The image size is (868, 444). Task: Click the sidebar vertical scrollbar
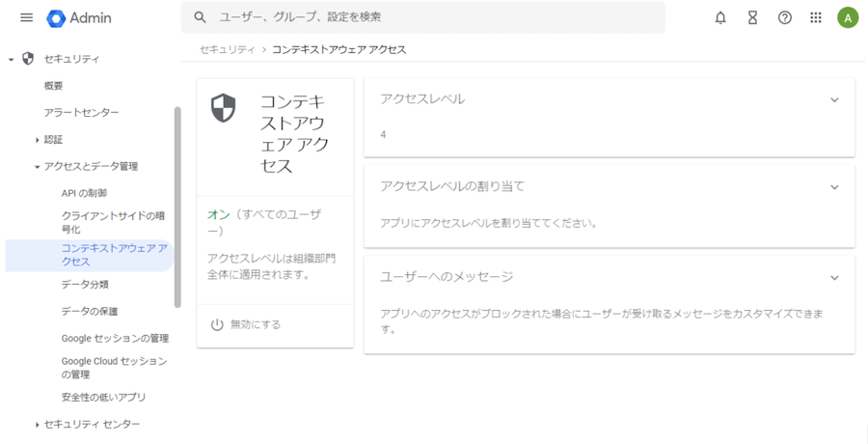coord(177,208)
